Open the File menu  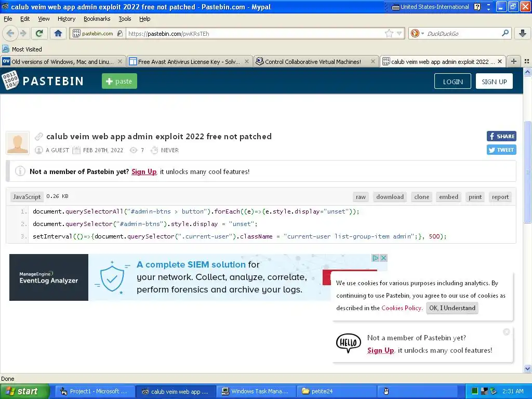click(x=8, y=19)
